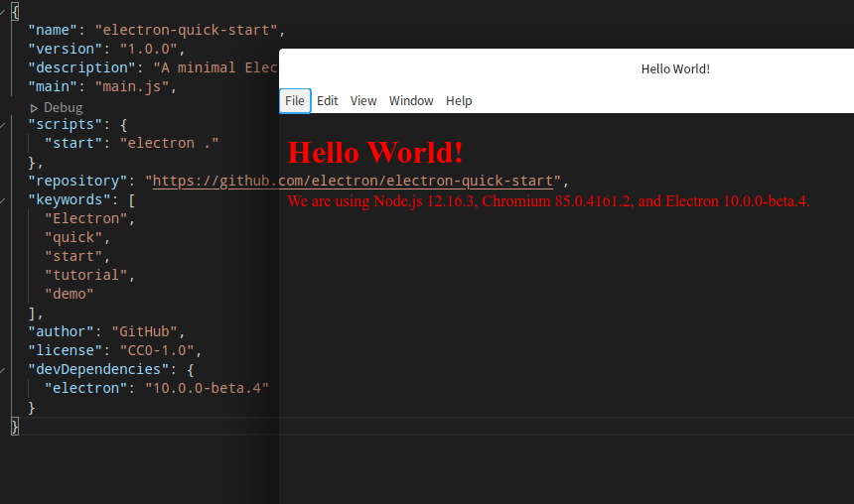Click the Debug play triangle icon
This screenshot has width=854, height=504.
(34, 108)
